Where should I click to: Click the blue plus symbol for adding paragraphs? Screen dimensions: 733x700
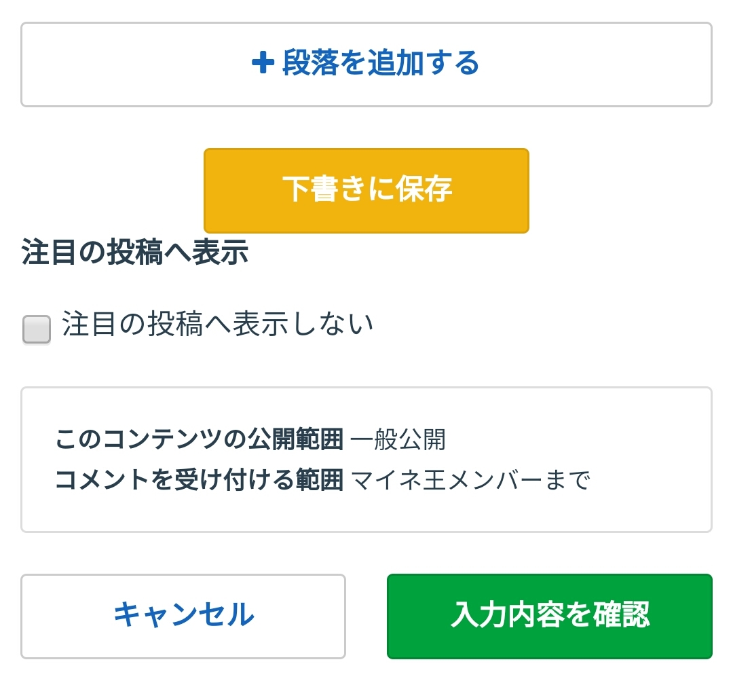click(262, 64)
